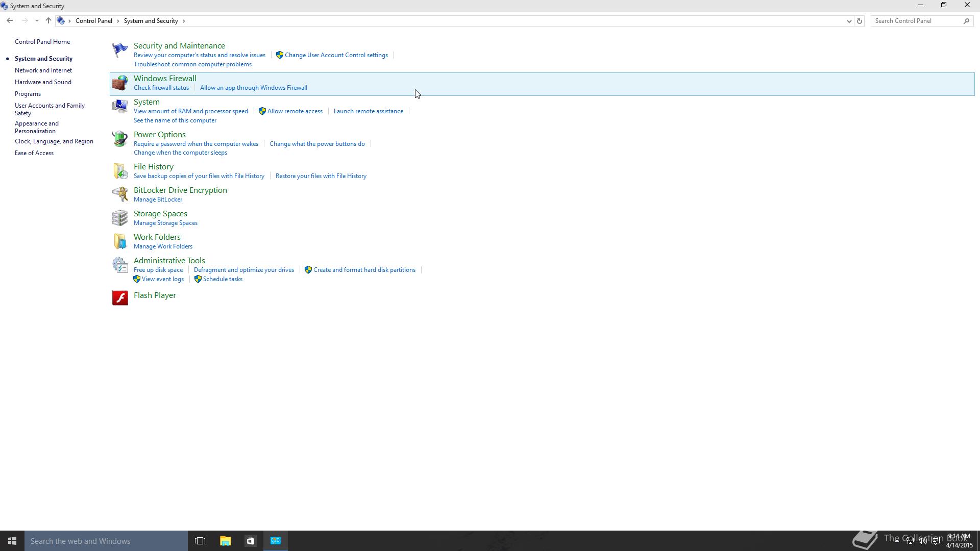Open Flash Player settings link

[x=155, y=295]
